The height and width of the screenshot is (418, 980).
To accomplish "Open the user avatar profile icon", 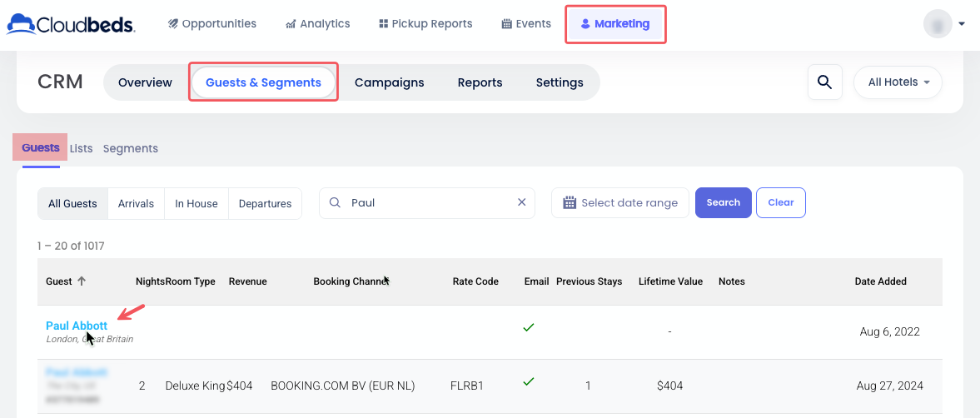I will 938,24.
